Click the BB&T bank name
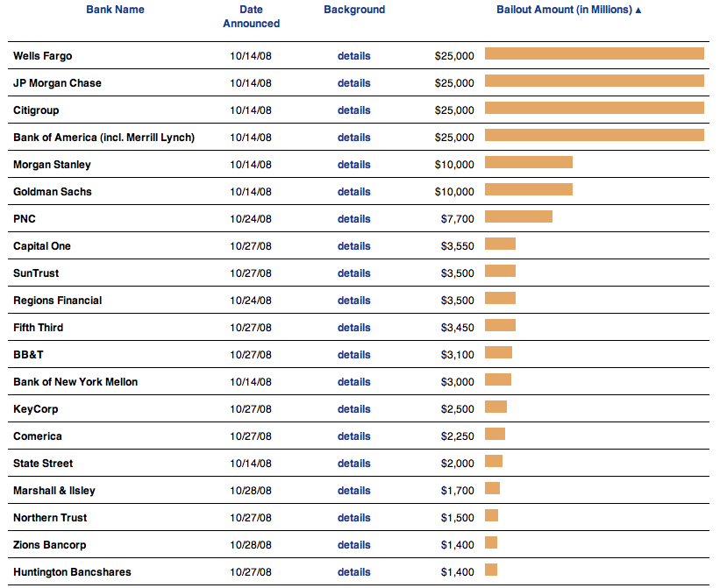 pyautogui.click(x=28, y=355)
